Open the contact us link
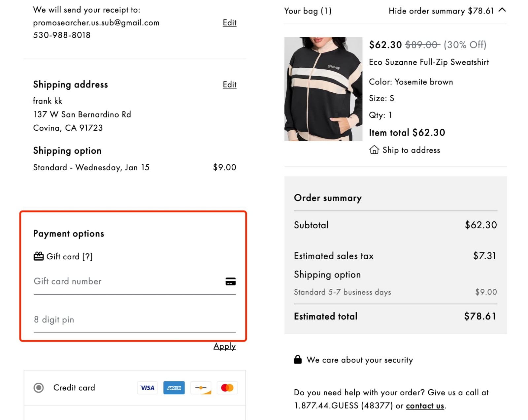Image resolution: width=528 pixels, height=420 pixels. (x=425, y=405)
